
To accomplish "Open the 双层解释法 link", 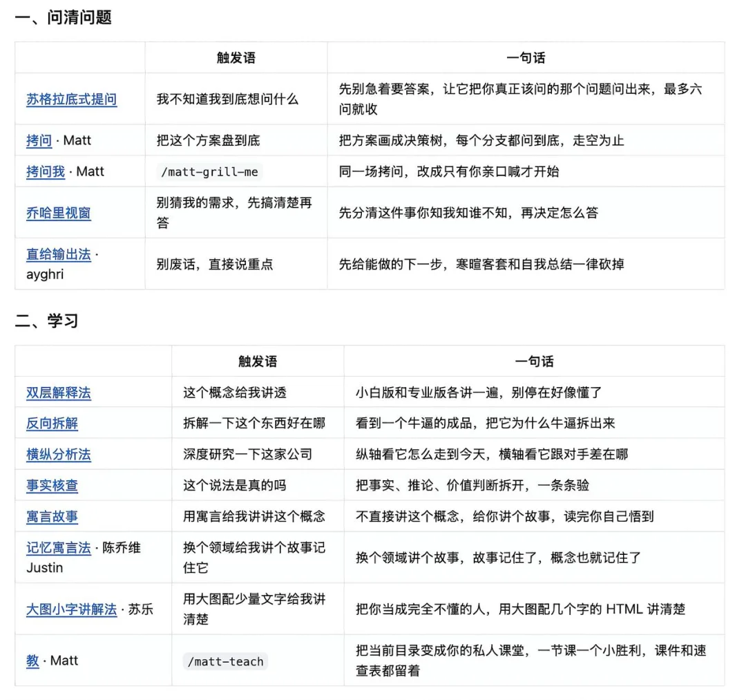I will point(59,392).
